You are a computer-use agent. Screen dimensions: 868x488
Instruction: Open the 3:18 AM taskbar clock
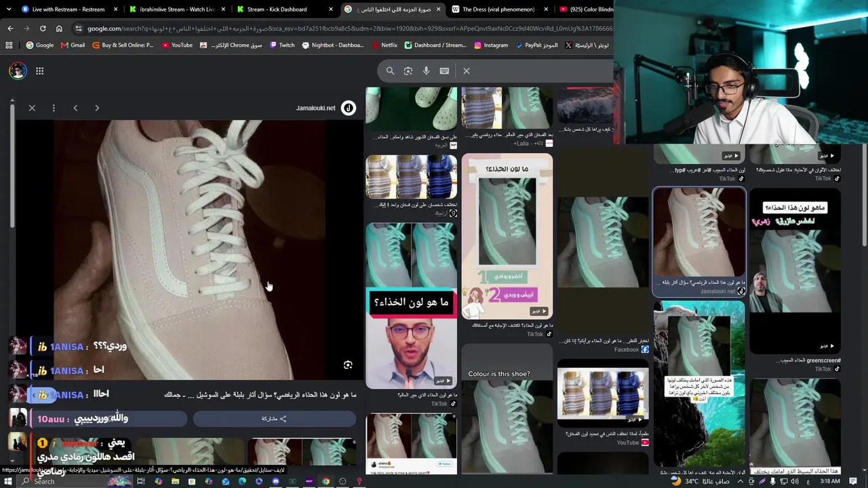coord(831,481)
